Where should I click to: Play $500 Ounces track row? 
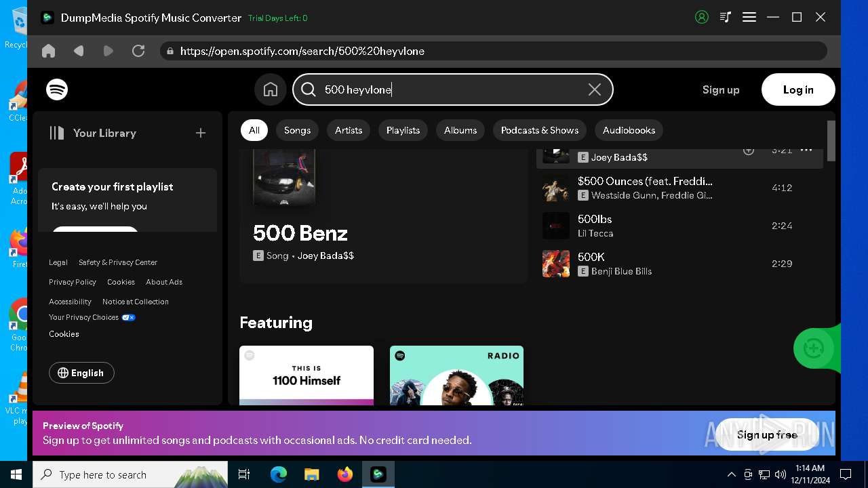coord(679,188)
